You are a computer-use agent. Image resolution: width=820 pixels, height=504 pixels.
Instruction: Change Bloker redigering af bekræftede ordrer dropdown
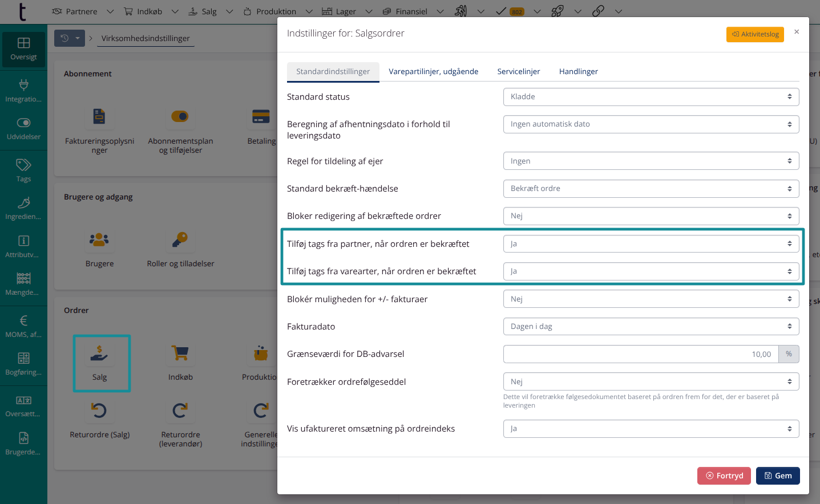click(x=651, y=216)
